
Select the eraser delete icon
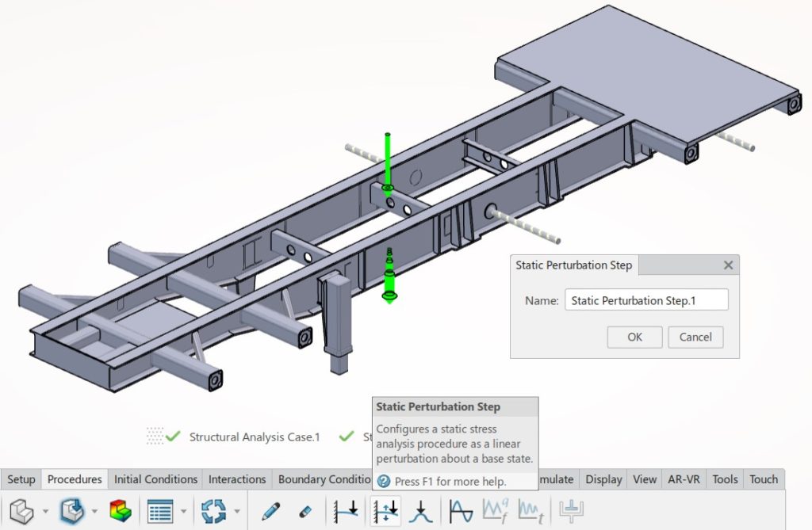coord(304,511)
